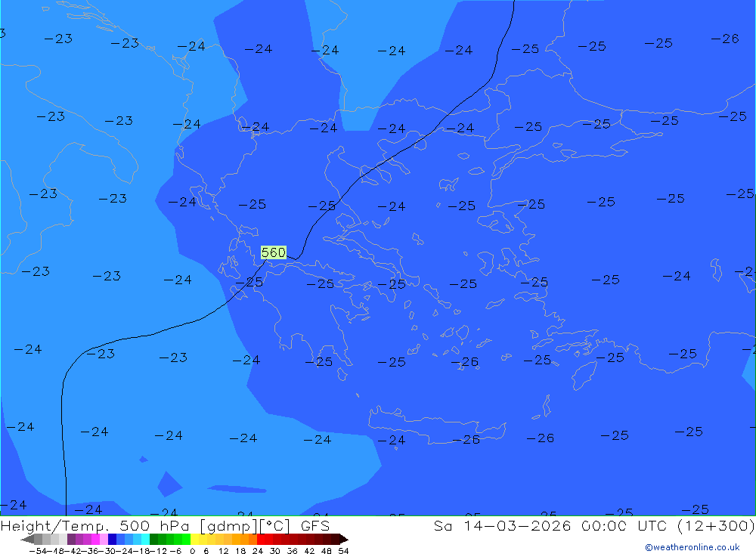The width and height of the screenshot is (756, 554).
Task: Pick the cyan legend swatch
Action: 145,539
